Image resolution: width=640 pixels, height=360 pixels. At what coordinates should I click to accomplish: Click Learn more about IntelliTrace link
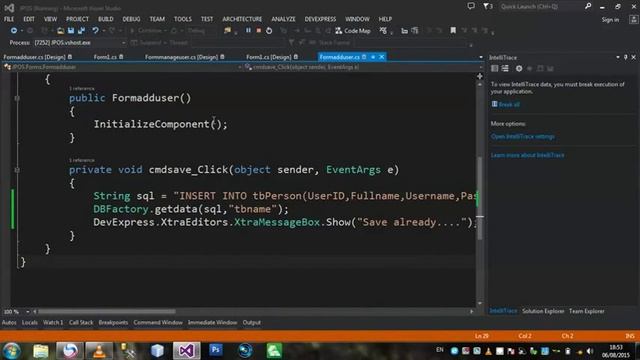[527, 155]
